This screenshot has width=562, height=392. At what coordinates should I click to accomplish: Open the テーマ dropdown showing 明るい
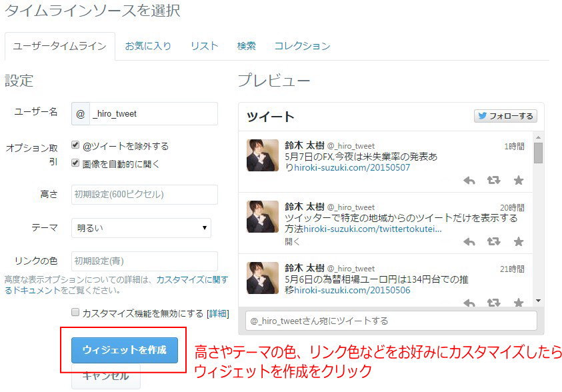coord(141,228)
